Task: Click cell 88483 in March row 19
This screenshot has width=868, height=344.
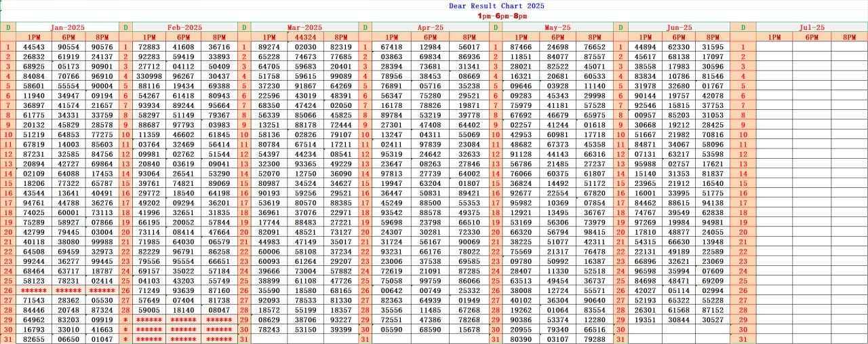Action: [x=305, y=222]
